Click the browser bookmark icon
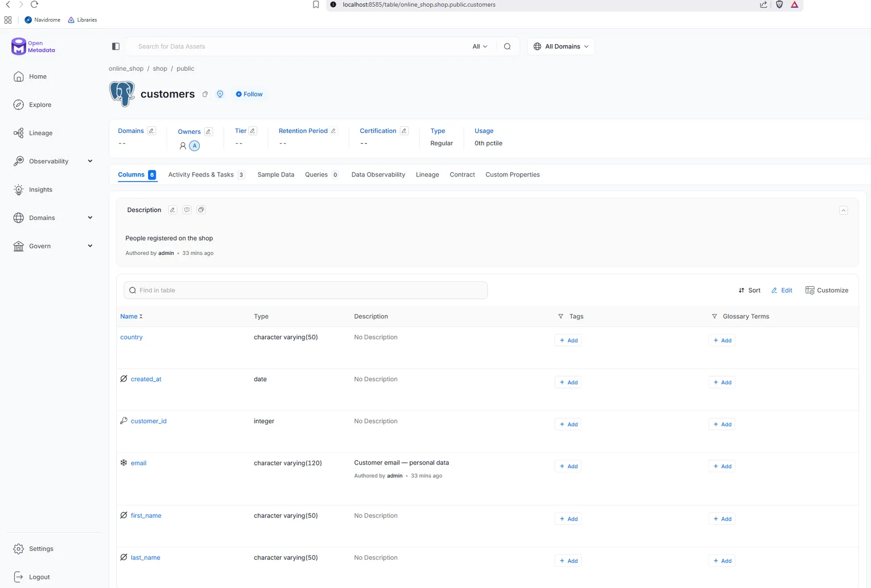The width and height of the screenshot is (871, 588). [316, 4]
